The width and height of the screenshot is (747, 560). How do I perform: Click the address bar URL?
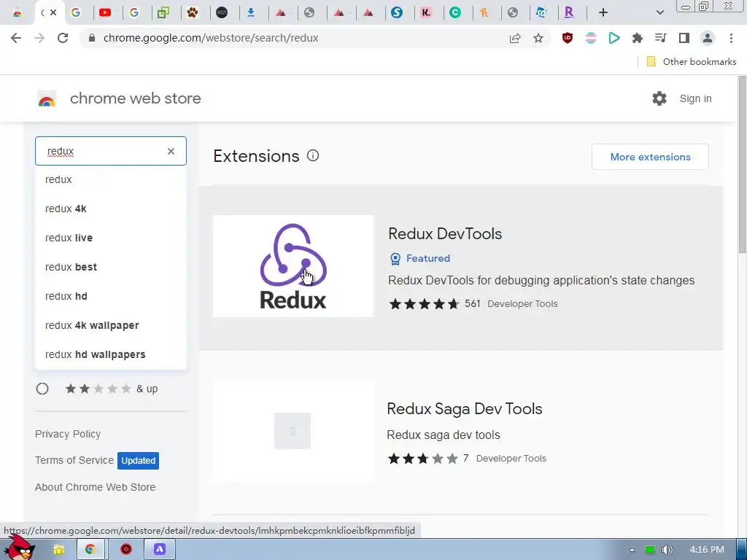[211, 38]
